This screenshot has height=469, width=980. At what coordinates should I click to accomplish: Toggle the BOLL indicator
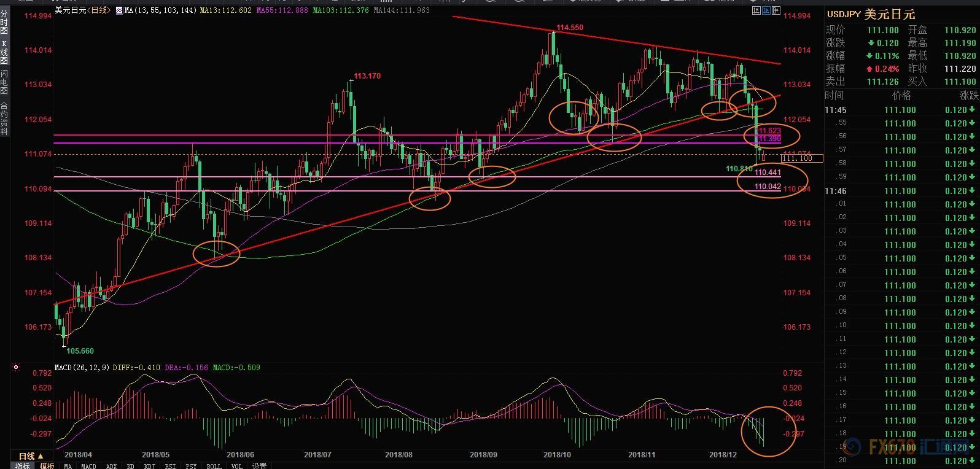[x=214, y=466]
